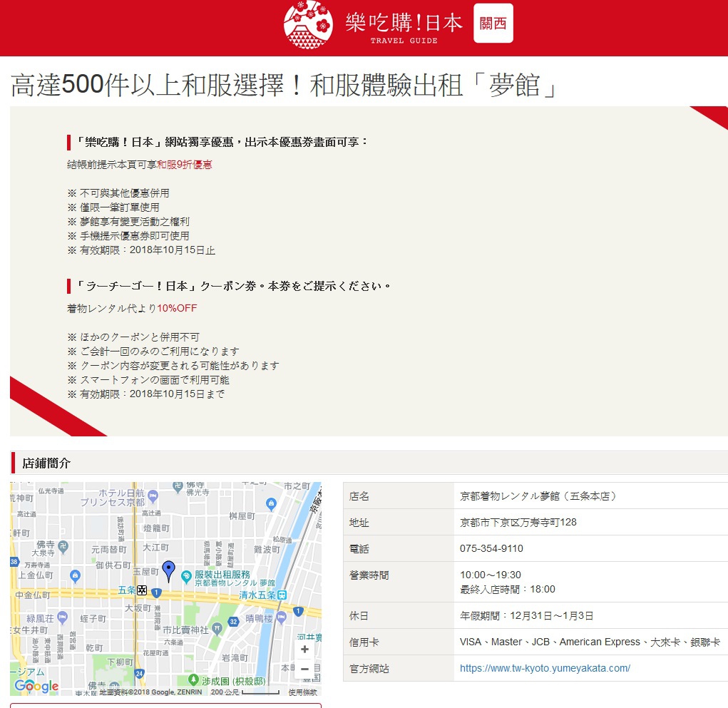This screenshot has height=708, width=728.
Task: Click the 有効期限：2018年10月15日まで line
Action: coord(145,394)
